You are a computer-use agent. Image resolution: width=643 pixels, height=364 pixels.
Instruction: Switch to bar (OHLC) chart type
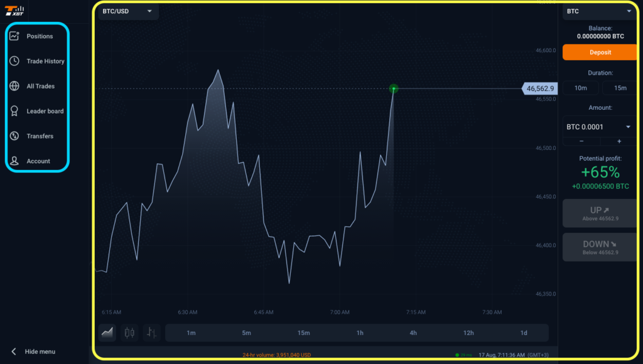[152, 333]
